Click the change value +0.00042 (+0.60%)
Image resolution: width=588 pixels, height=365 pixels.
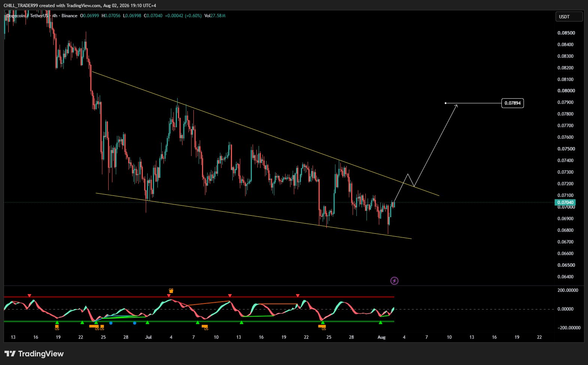point(183,16)
